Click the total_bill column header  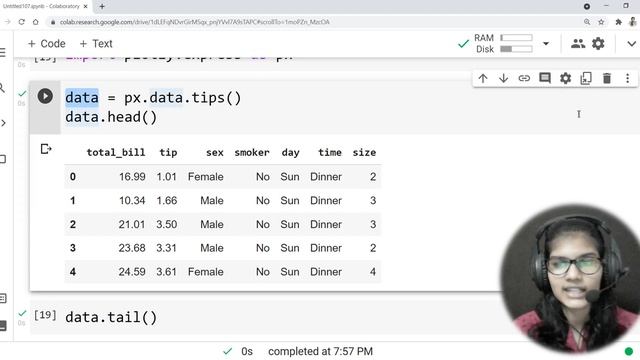point(116,153)
